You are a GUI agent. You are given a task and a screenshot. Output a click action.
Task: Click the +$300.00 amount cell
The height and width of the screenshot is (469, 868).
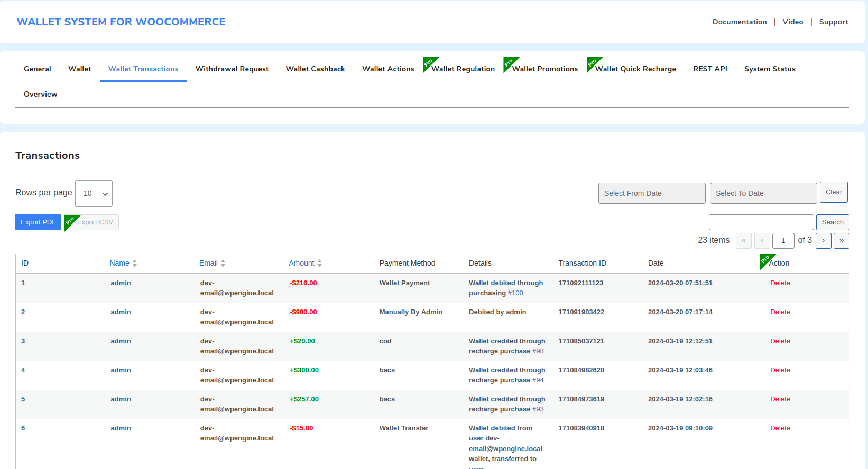pos(304,370)
